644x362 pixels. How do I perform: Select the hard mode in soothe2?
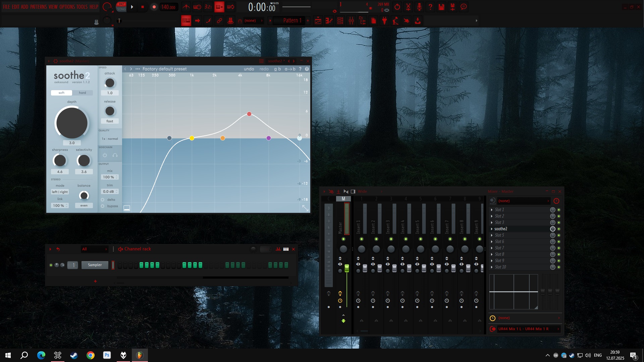coord(82,93)
